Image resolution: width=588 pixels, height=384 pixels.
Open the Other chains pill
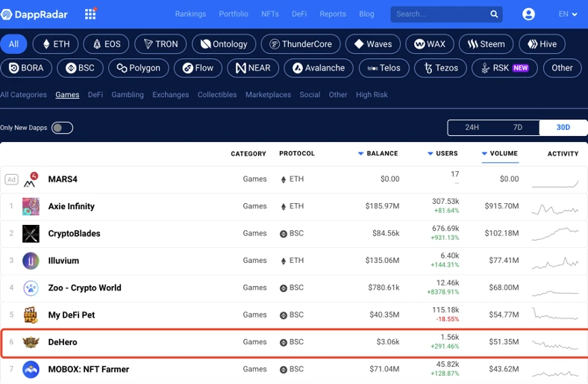pyautogui.click(x=562, y=68)
